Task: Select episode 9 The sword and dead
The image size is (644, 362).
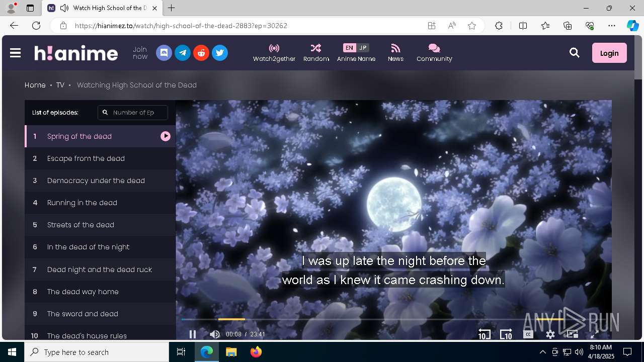Action: coord(100,314)
